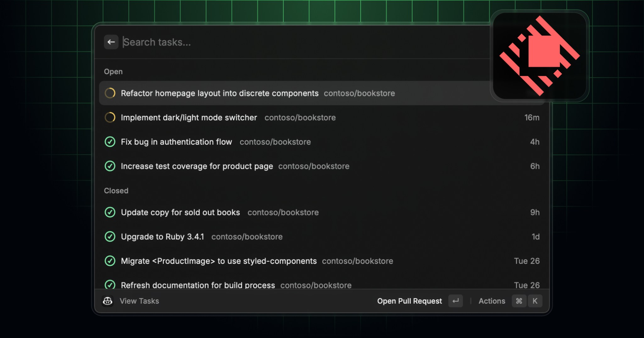This screenshot has width=644, height=338.
Task: Click the back arrow next to the search field
Action: pos(111,42)
